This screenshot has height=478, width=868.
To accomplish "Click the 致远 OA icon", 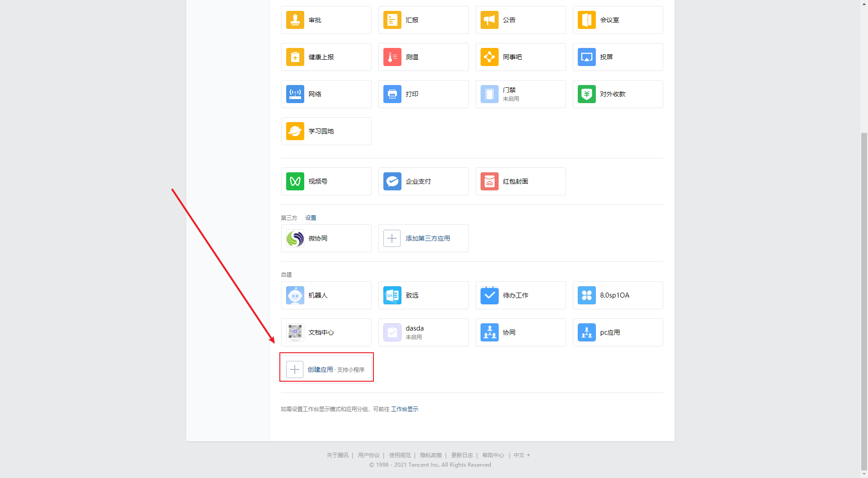I will 392,295.
